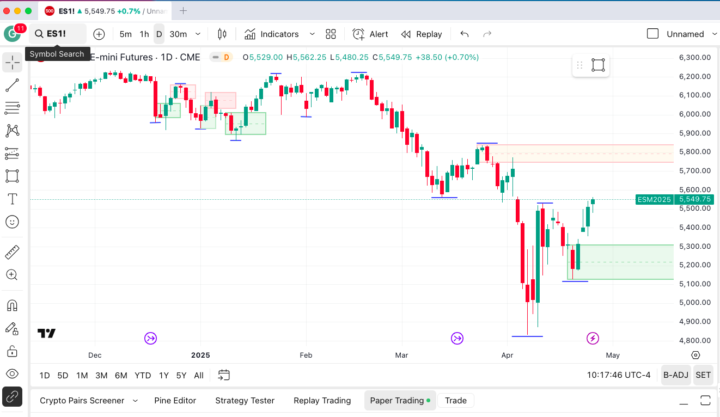Add symbol to compare with plus icon
This screenshot has width=720, height=417.
(x=99, y=34)
